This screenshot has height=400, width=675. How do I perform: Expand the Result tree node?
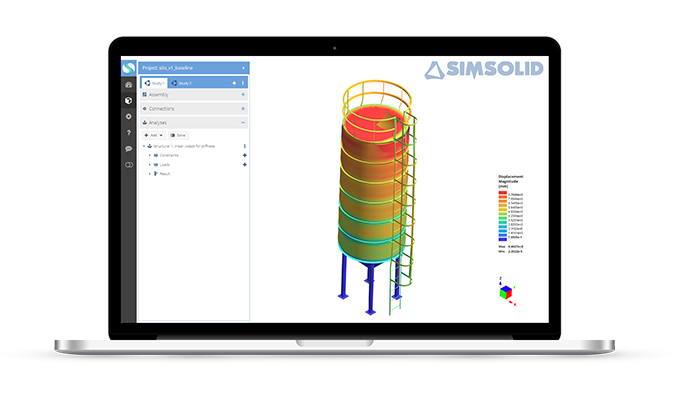point(150,174)
